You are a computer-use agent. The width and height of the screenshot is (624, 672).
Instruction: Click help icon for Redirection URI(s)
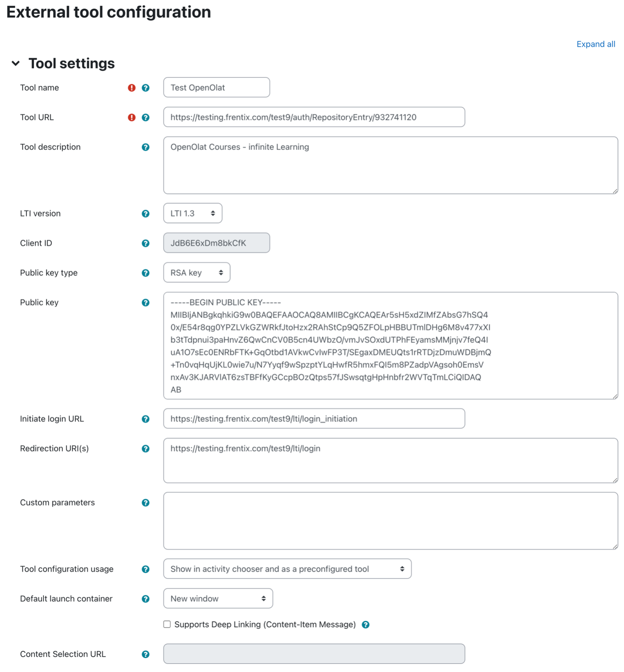[x=145, y=449]
